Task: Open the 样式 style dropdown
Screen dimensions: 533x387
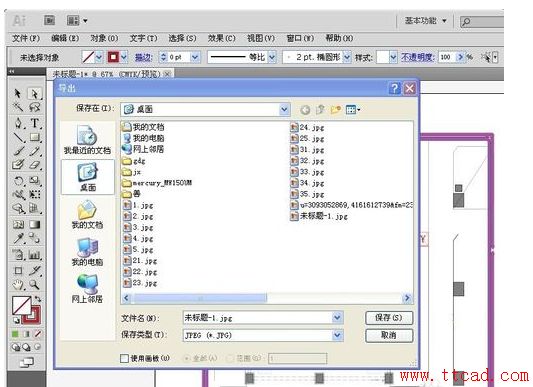Action: pos(393,57)
